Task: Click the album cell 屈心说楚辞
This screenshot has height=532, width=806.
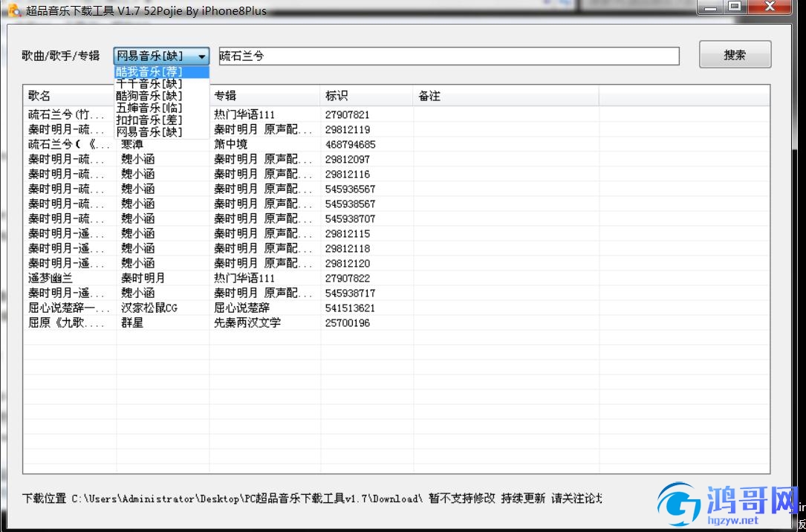Action: (242, 308)
